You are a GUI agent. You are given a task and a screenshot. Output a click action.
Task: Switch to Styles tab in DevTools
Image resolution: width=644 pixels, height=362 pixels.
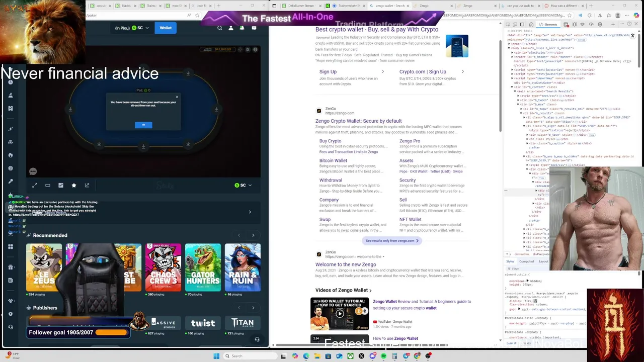coord(510,261)
